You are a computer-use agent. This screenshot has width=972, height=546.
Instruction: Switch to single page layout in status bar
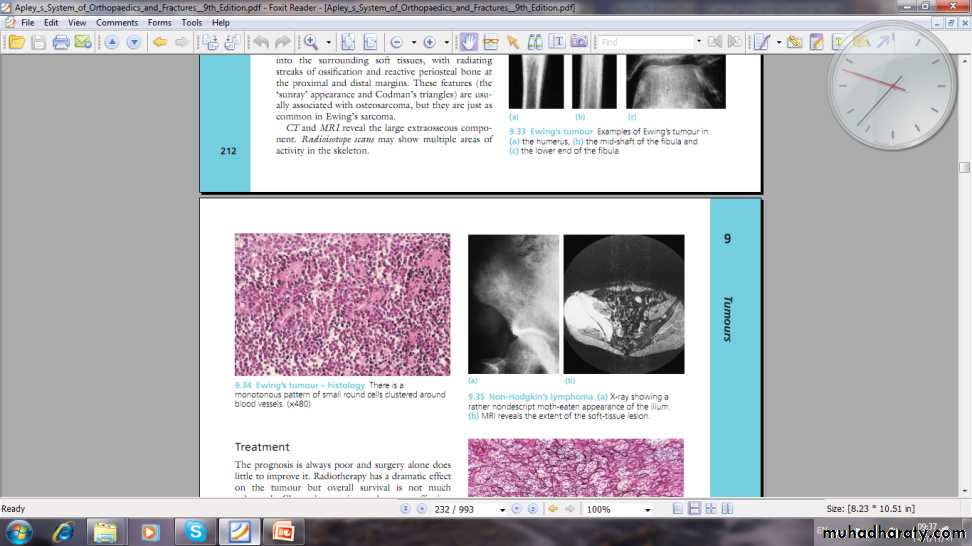pyautogui.click(x=679, y=509)
